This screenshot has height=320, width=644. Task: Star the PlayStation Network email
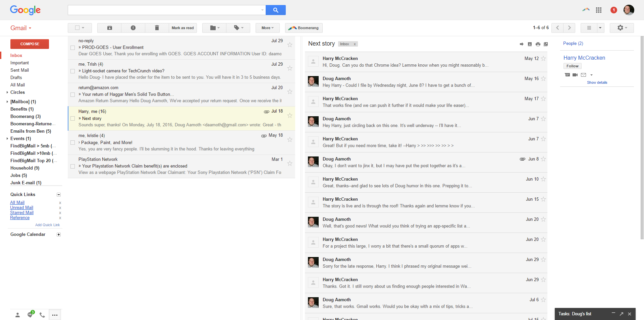click(x=290, y=163)
